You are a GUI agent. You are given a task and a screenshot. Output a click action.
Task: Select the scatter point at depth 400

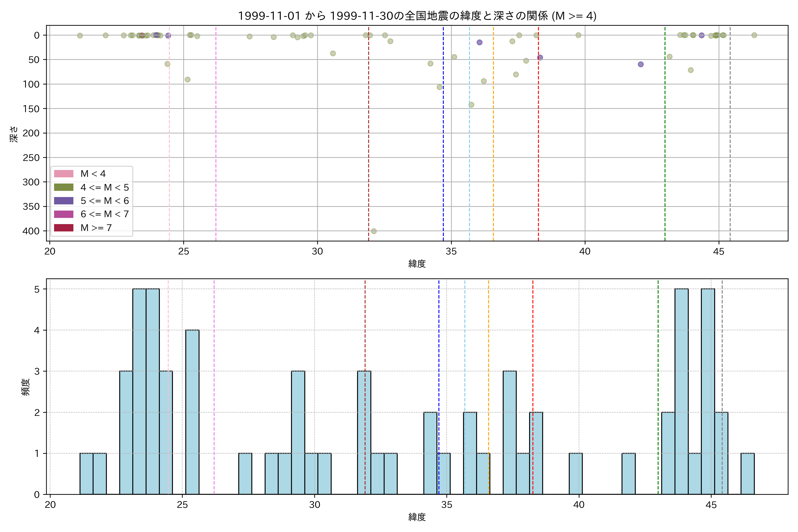(374, 231)
